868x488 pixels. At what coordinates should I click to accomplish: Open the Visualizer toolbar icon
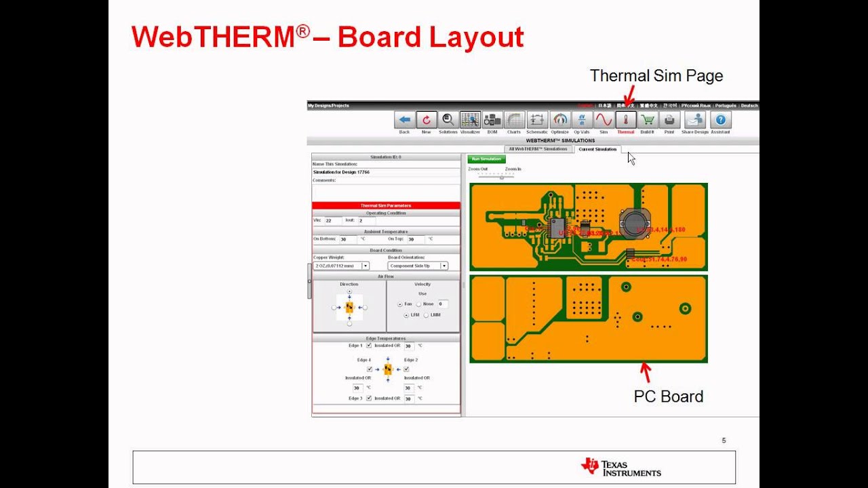pyautogui.click(x=470, y=120)
